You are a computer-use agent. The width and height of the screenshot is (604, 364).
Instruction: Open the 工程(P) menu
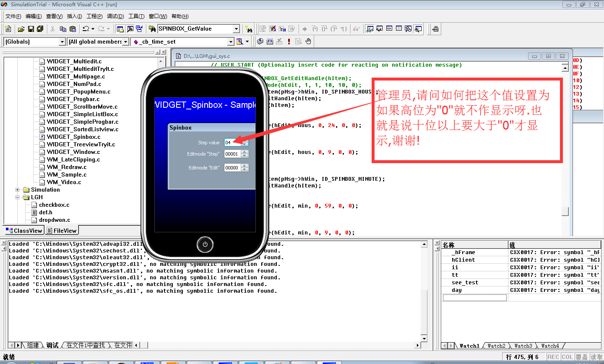[x=94, y=16]
